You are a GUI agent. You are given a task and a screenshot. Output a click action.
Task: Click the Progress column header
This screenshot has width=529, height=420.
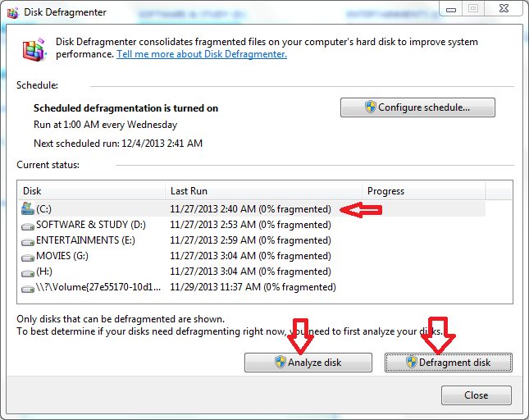(x=424, y=191)
